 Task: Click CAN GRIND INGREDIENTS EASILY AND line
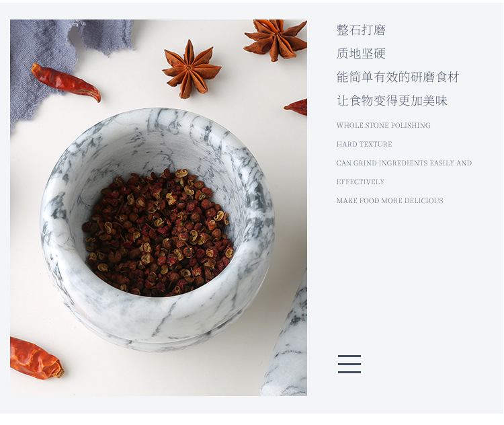coord(404,163)
